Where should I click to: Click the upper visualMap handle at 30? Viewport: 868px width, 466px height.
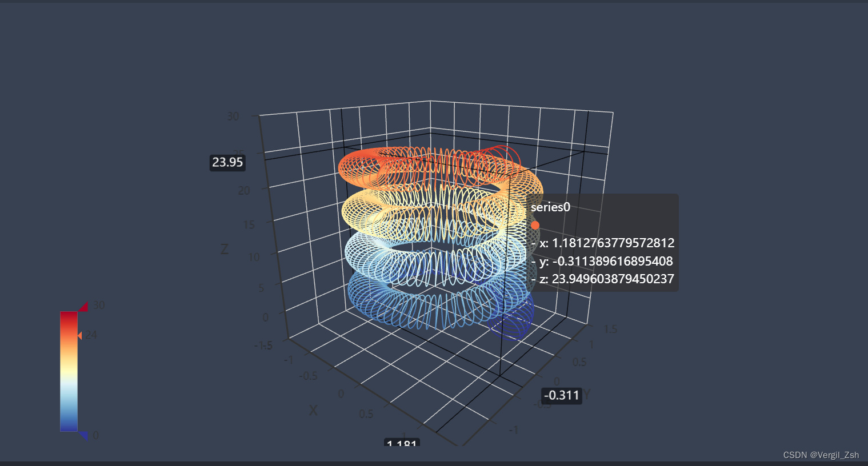point(83,307)
